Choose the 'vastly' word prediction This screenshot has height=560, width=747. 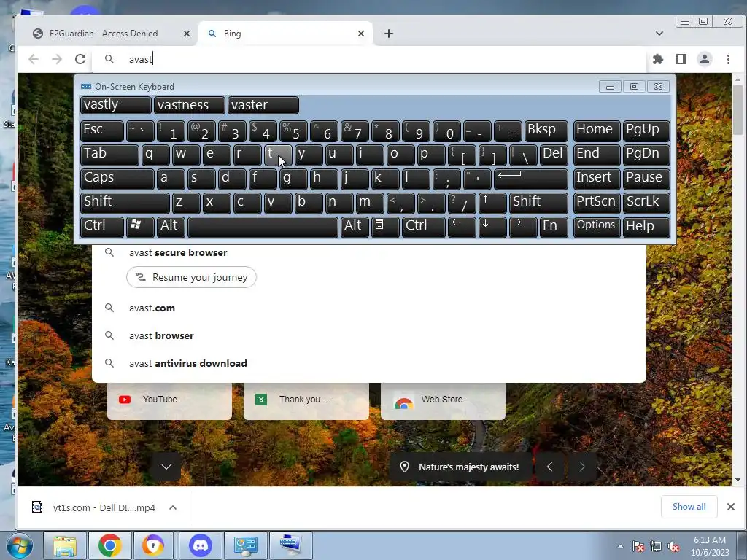coord(116,105)
